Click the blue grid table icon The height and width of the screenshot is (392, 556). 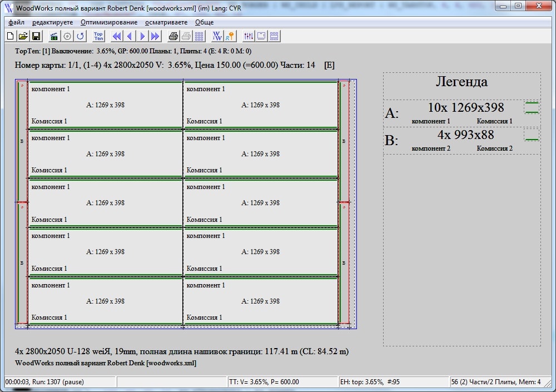[199, 36]
